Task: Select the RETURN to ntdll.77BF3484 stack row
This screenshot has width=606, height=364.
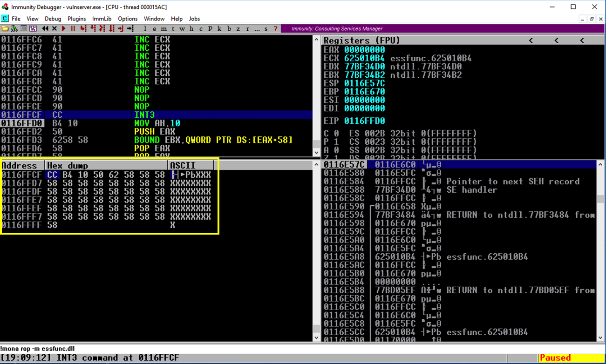Action: point(459,215)
